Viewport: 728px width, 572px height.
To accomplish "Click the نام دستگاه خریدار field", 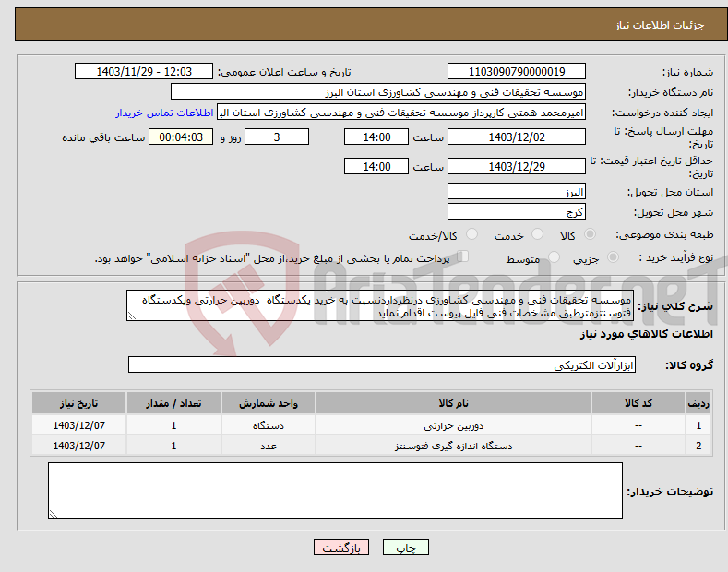I will pos(378,92).
